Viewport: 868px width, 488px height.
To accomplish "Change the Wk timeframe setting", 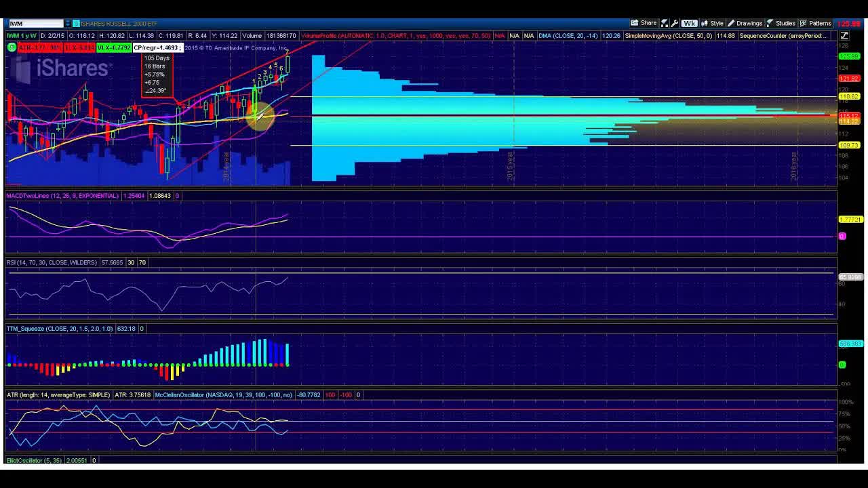I will (x=689, y=23).
